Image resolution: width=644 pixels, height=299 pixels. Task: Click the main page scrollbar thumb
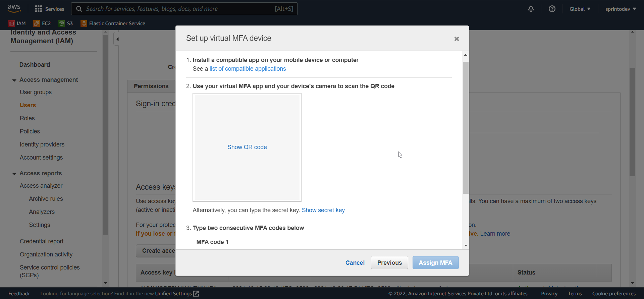(x=632, y=122)
